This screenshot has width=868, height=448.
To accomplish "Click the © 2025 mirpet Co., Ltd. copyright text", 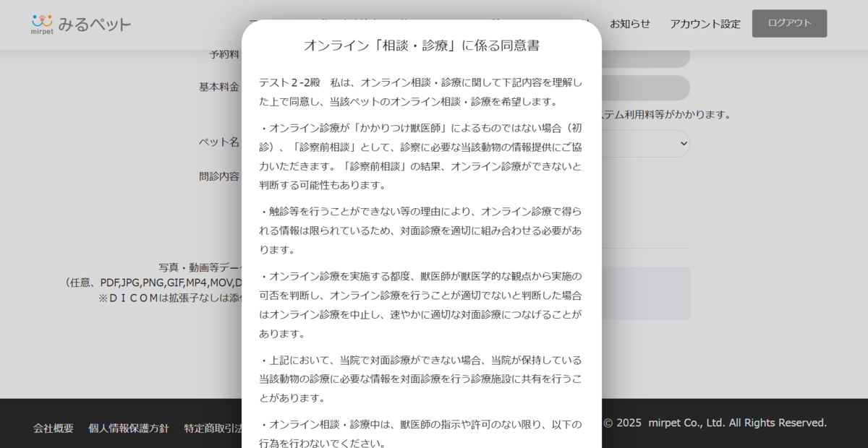I will point(715,423).
